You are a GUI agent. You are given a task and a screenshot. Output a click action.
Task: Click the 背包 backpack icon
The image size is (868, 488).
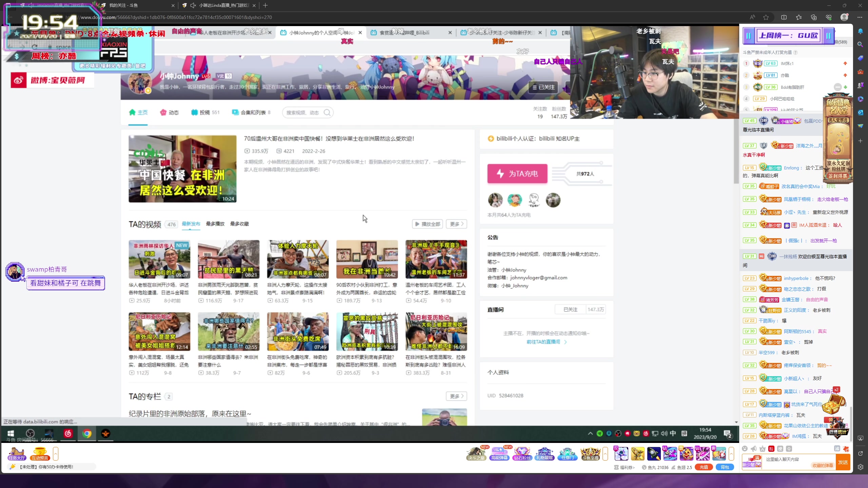tap(725, 467)
